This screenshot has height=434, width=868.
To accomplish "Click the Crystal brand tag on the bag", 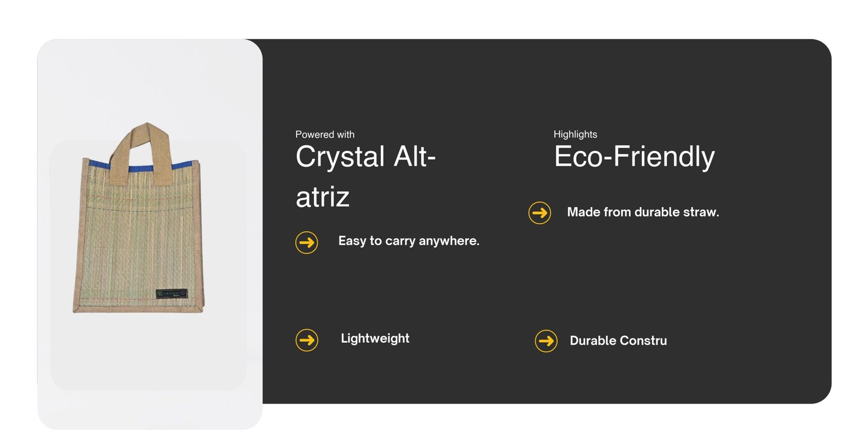I will 172,293.
